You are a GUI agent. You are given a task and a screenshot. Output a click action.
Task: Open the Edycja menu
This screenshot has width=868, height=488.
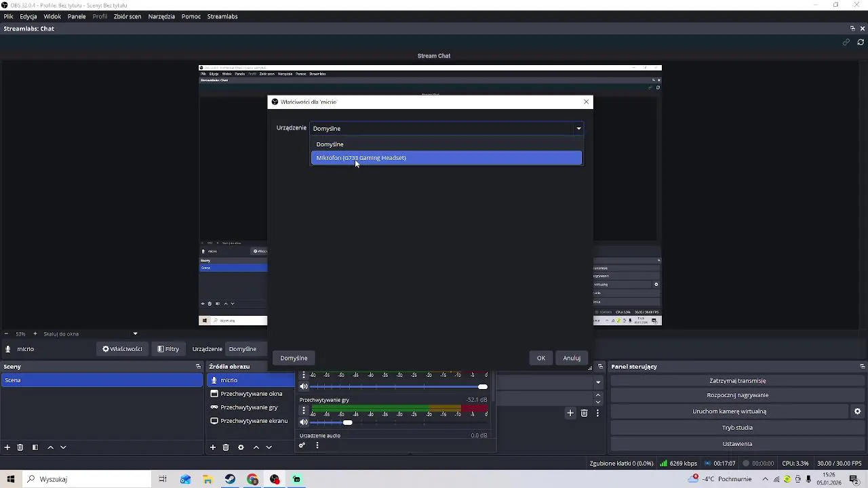pos(28,16)
